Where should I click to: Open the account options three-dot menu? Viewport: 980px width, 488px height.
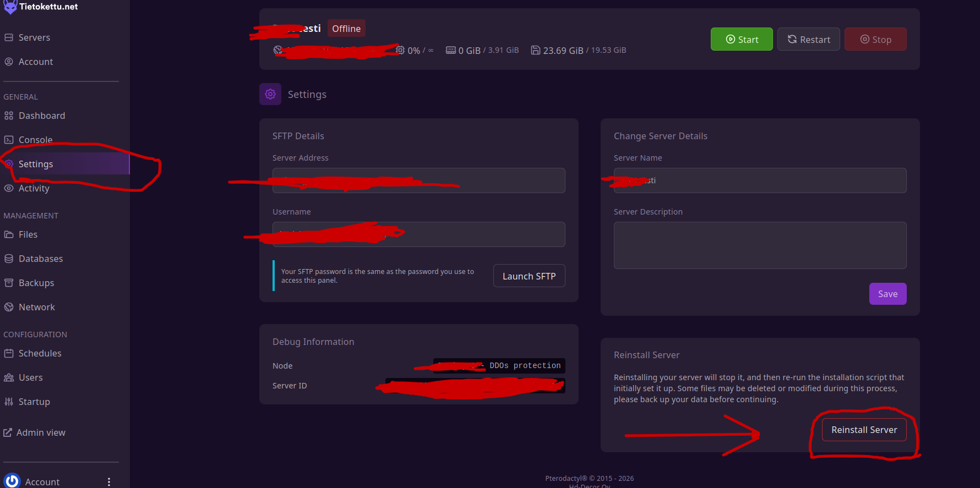click(109, 482)
